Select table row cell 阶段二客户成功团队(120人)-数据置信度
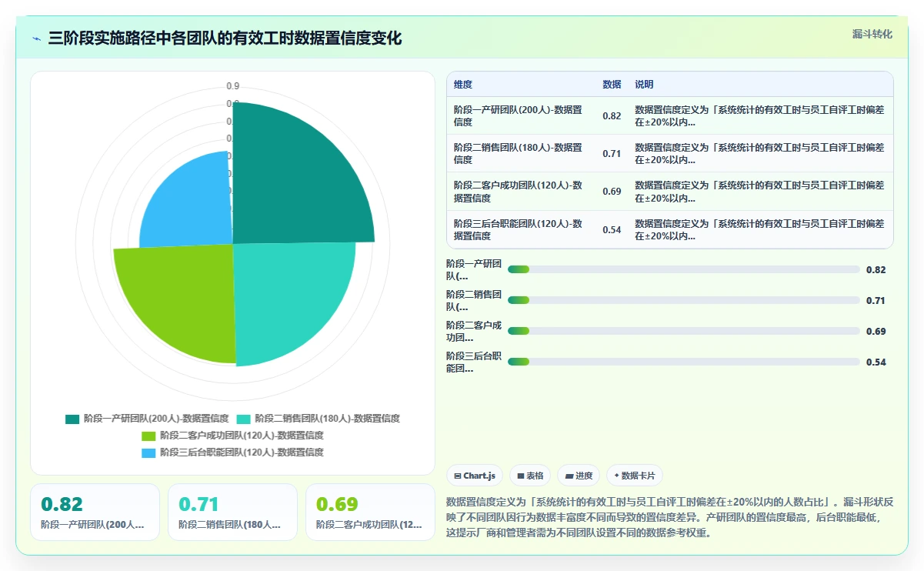The height and width of the screenshot is (571, 924). [519, 192]
